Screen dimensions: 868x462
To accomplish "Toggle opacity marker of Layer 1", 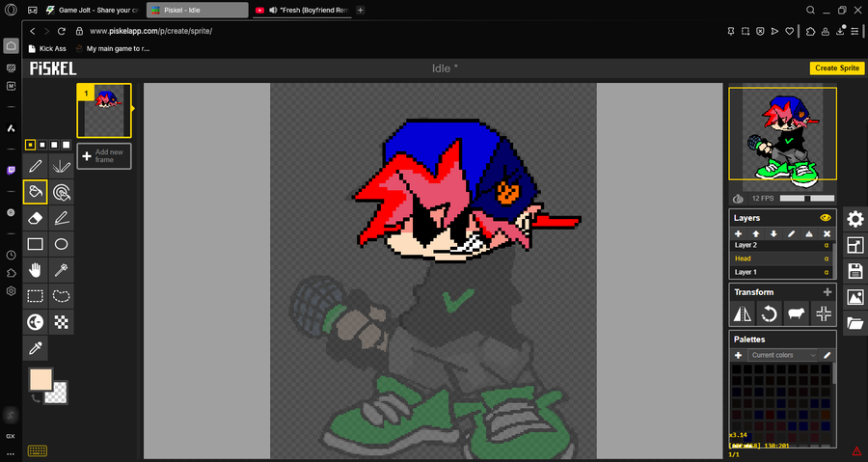I will pos(827,272).
